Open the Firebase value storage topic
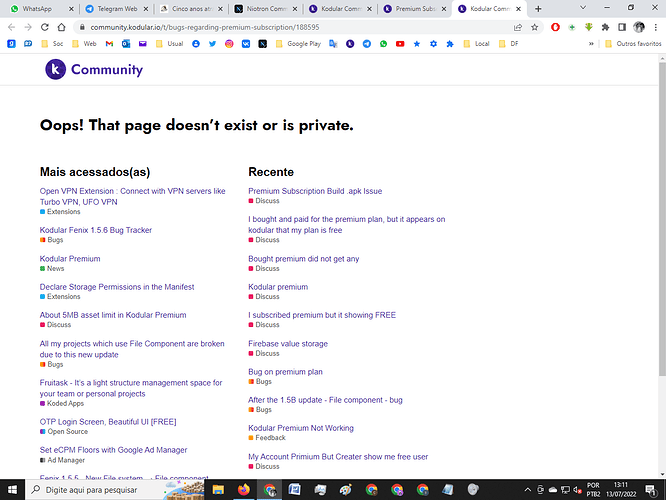The width and height of the screenshot is (666, 500). click(288, 343)
